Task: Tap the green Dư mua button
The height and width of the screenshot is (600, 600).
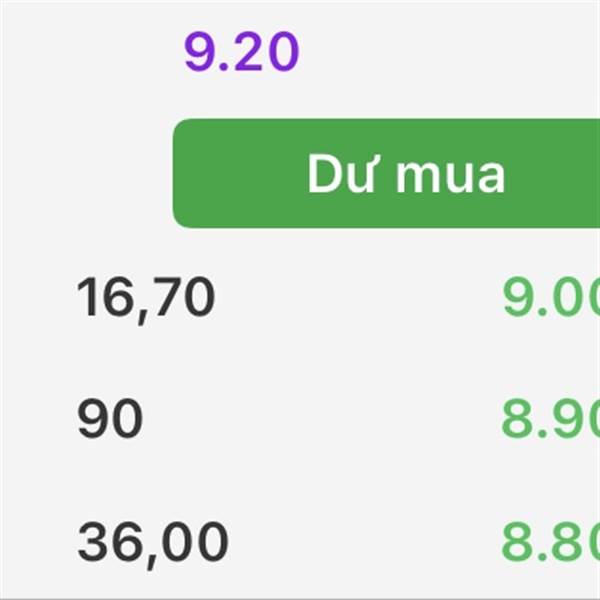Action: point(386,173)
